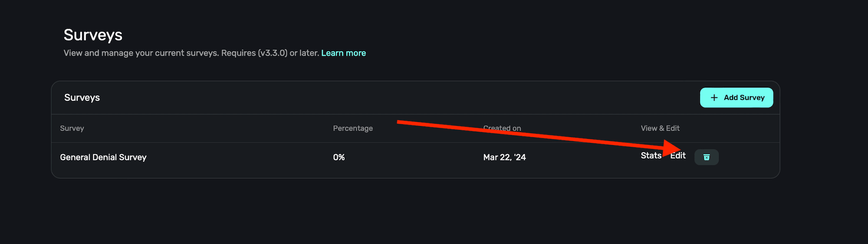The height and width of the screenshot is (244, 868).
Task: Click the Mar 22, '24 creation date
Action: 504,157
